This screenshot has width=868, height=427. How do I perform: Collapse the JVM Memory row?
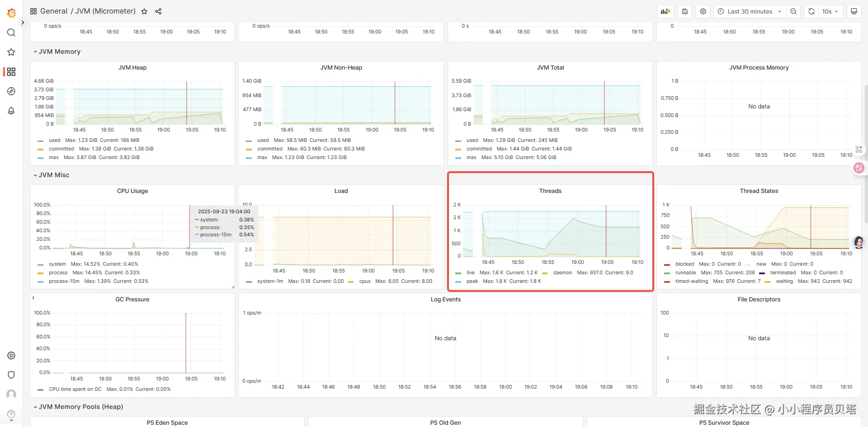coord(57,52)
